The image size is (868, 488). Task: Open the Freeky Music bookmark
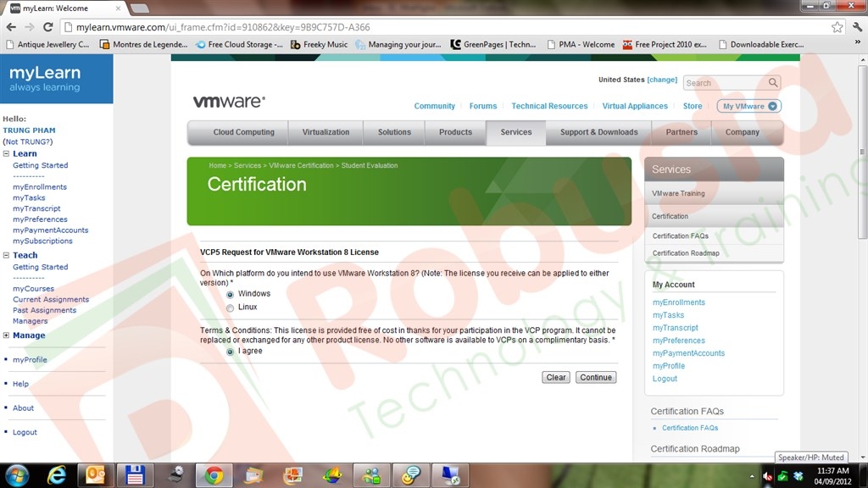(319, 44)
